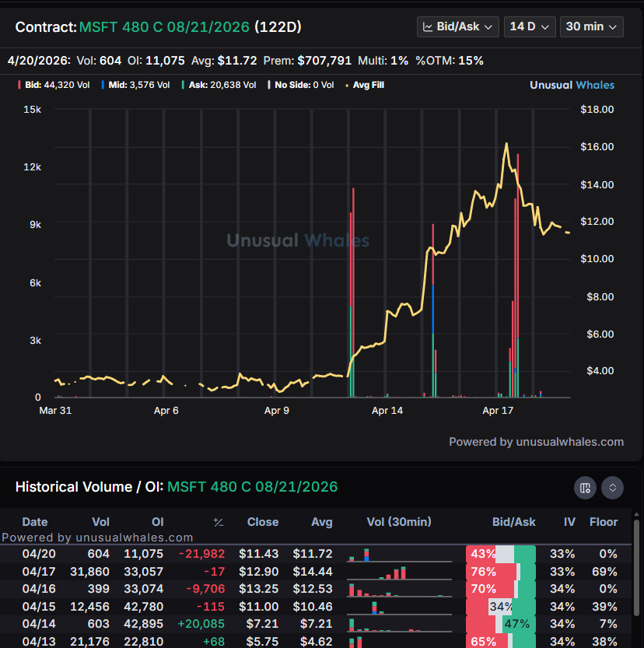Select the 04/20 date row
The height and width of the screenshot is (648, 644).
(x=316, y=554)
